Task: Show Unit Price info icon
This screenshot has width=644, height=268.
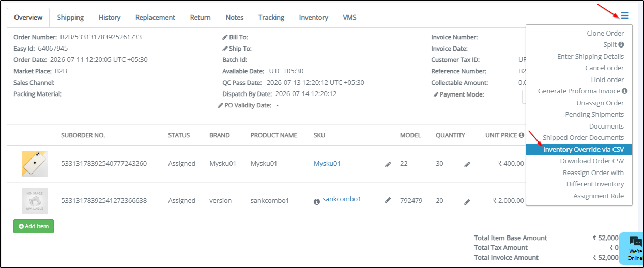Action: click(x=522, y=135)
